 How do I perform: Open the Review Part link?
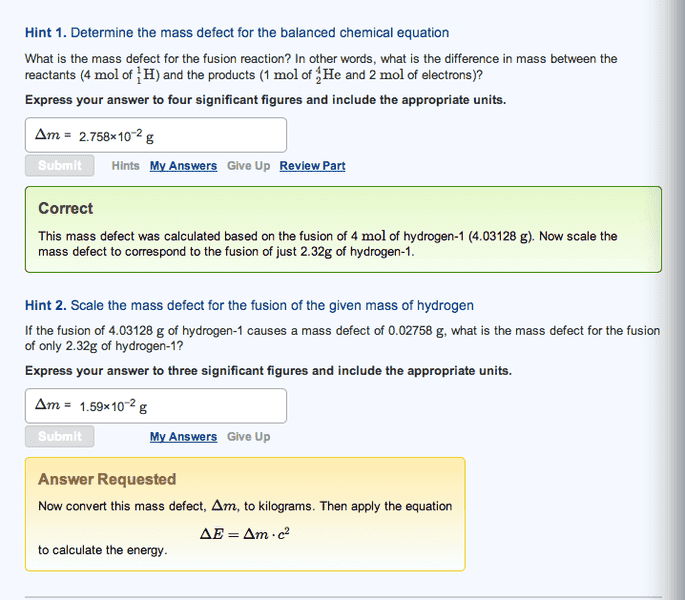(312, 166)
